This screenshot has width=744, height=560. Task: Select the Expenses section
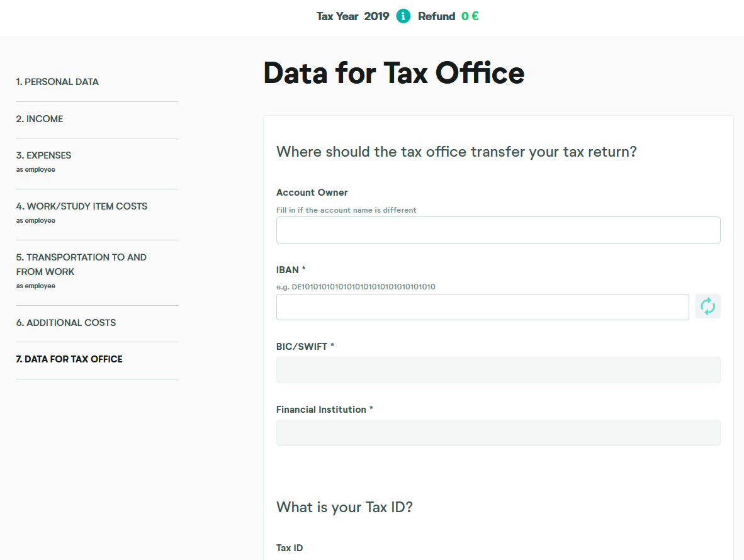[43, 155]
